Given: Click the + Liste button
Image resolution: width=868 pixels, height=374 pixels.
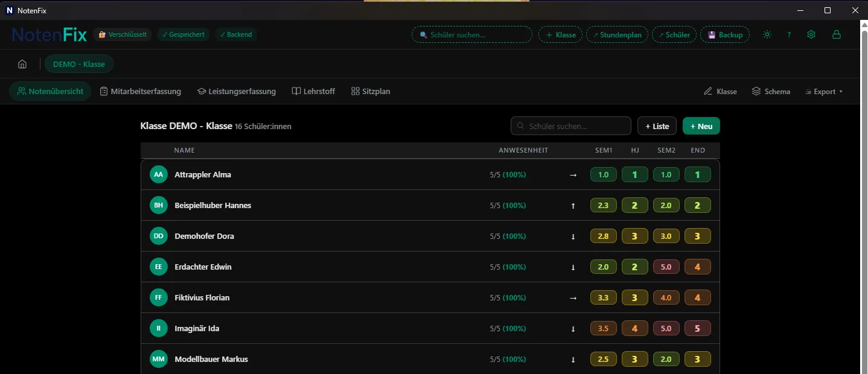Looking at the screenshot, I should (x=657, y=126).
